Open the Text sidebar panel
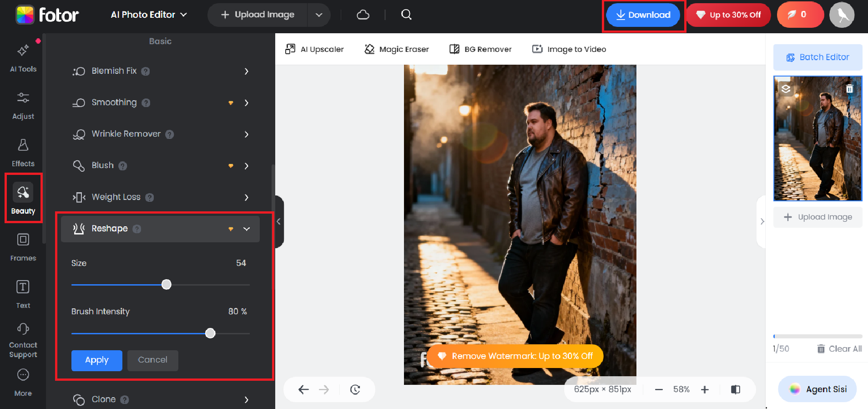The image size is (868, 409). coord(23,295)
